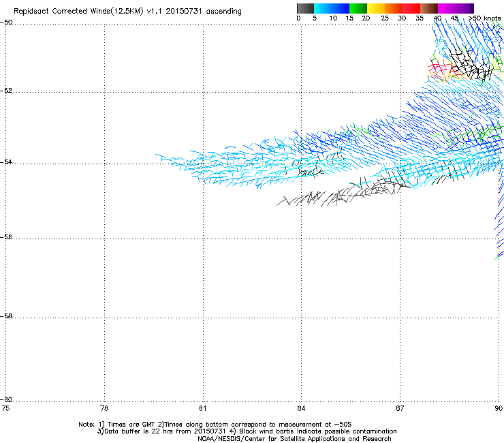Image resolution: width=504 pixels, height=443 pixels.
Task: Click the latitude label '-54'
Action: pos(6,162)
